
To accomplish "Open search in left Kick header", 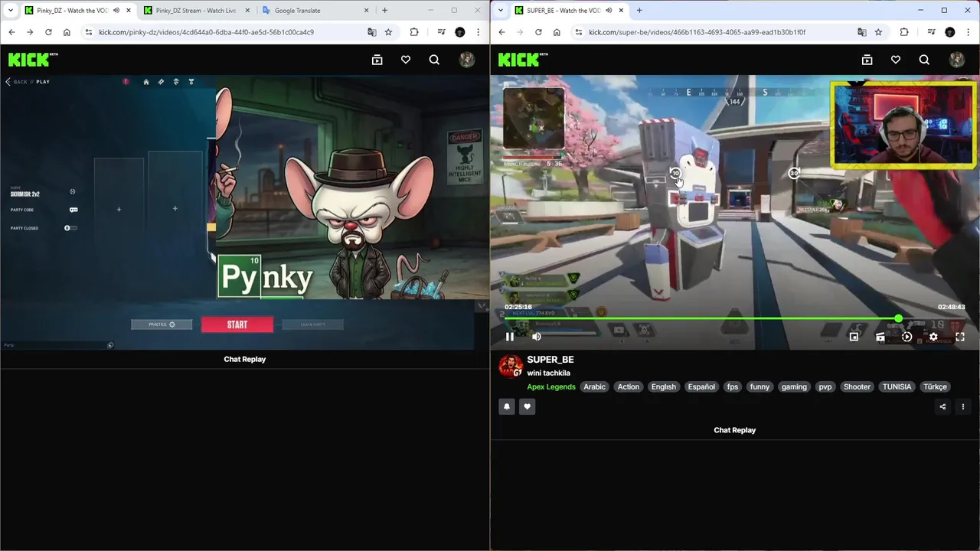I will tap(434, 60).
